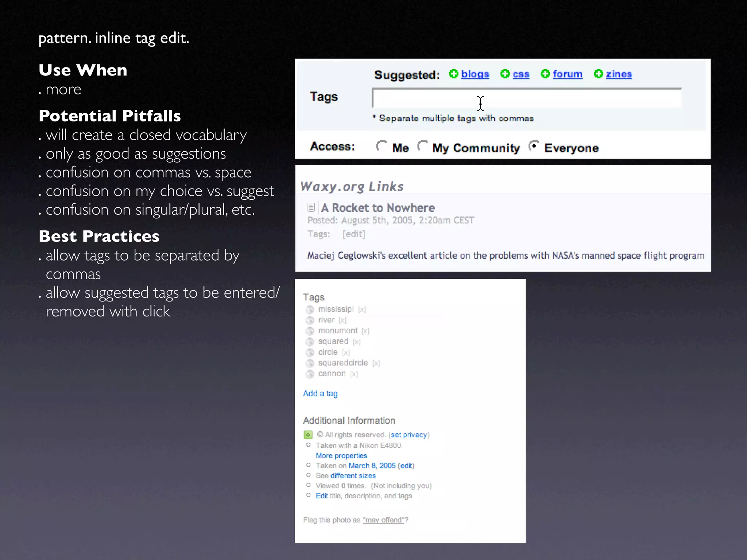The width and height of the screenshot is (747, 560).
Task: Click the globe icon beside monument tag
Action: (310, 331)
